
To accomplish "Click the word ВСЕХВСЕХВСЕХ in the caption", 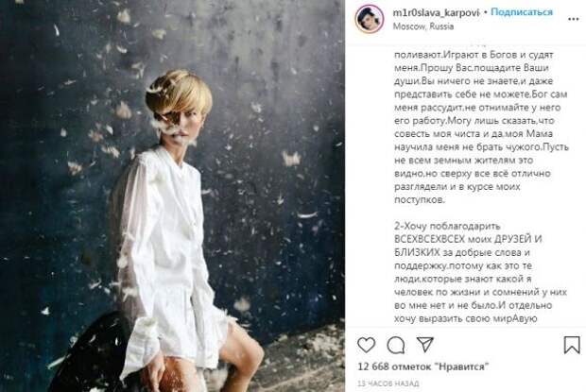I will pyautogui.click(x=429, y=239).
